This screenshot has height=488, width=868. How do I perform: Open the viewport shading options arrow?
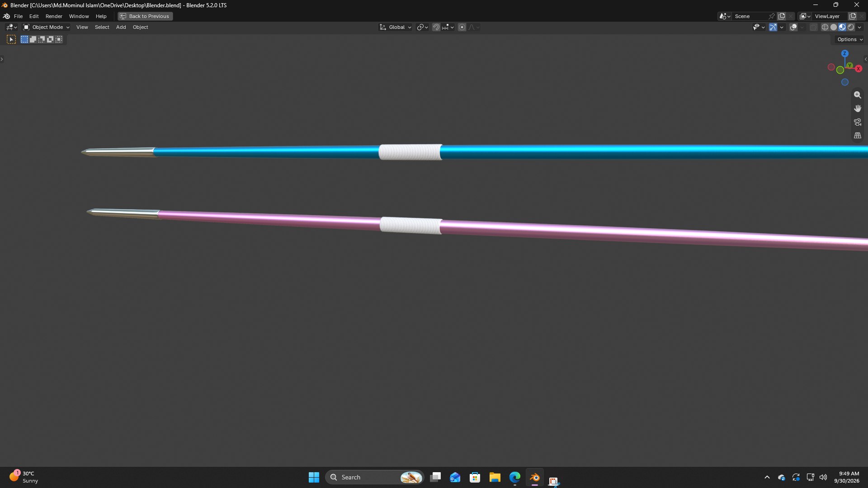(859, 28)
